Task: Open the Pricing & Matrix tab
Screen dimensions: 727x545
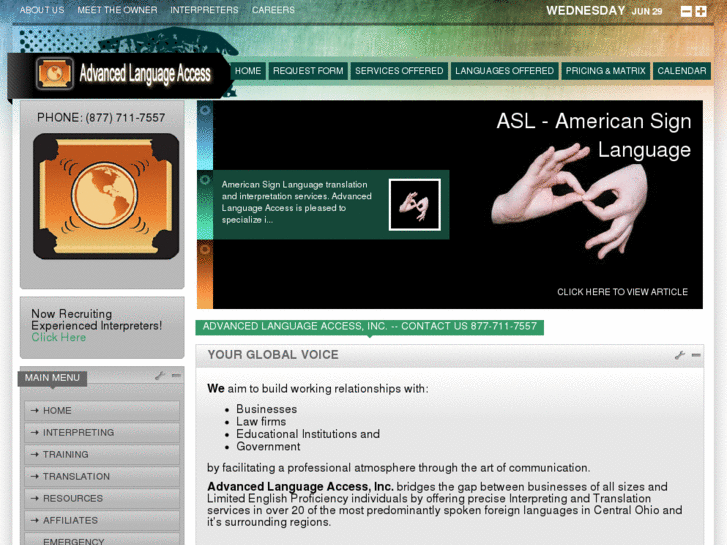Action: (x=606, y=71)
